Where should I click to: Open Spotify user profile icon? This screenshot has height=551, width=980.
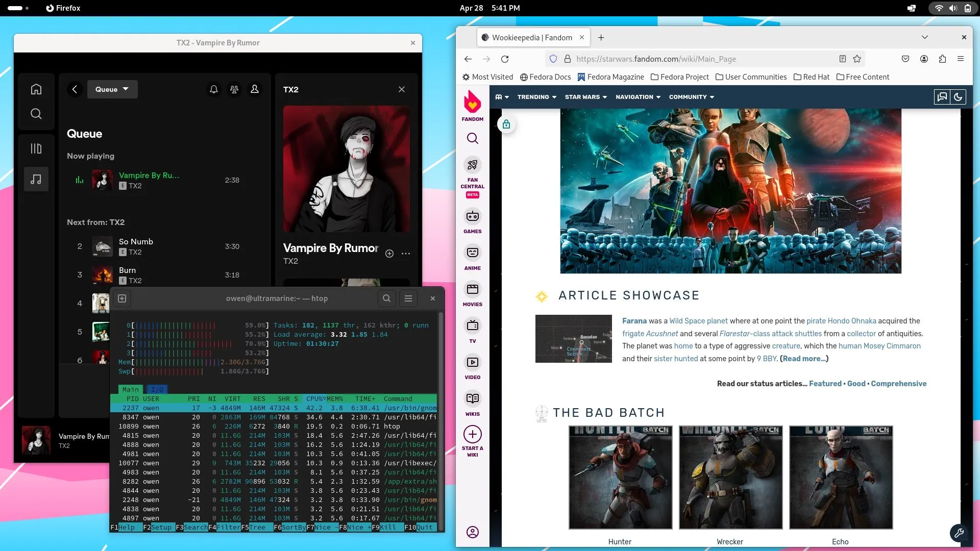255,89
